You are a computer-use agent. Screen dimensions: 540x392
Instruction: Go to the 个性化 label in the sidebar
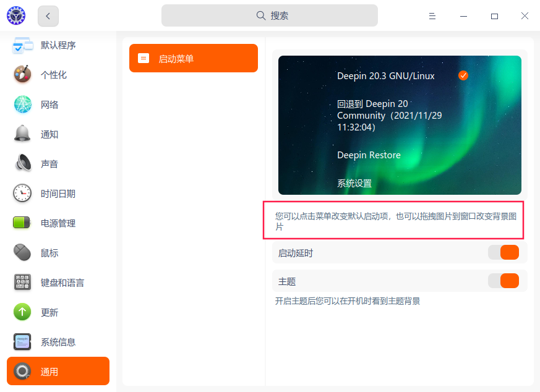[54, 75]
